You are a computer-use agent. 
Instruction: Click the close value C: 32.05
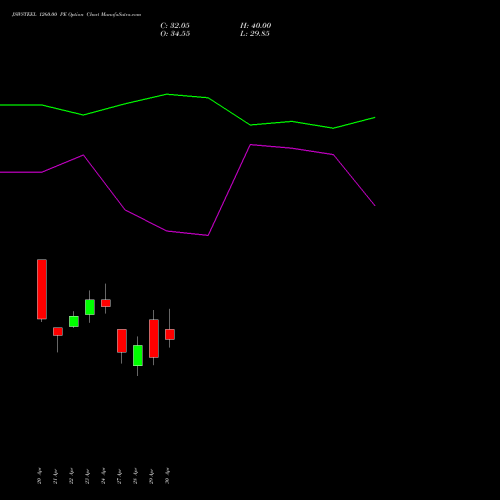175,25
